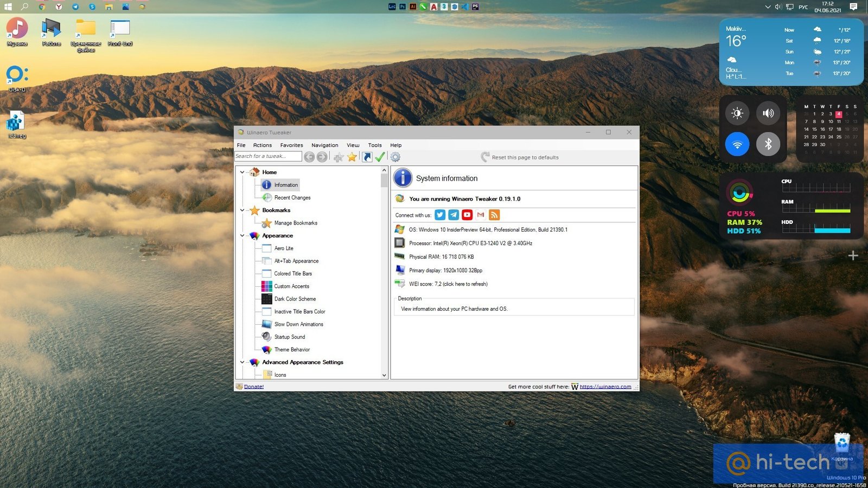Open the Tools menu
Screen dimensions: 868x488
pyautogui.click(x=375, y=145)
